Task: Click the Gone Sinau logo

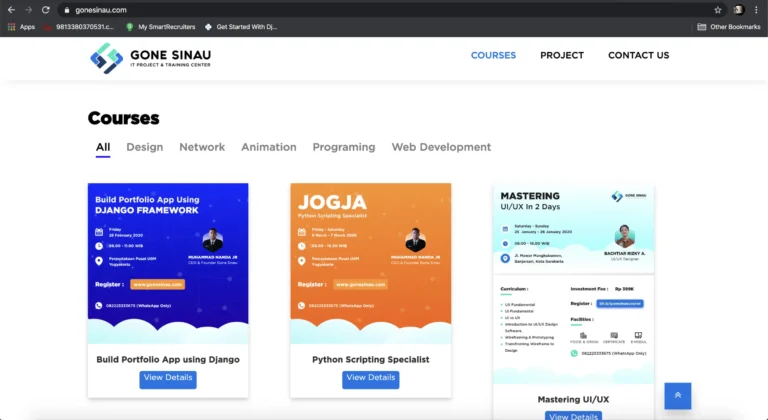Action: click(x=151, y=58)
